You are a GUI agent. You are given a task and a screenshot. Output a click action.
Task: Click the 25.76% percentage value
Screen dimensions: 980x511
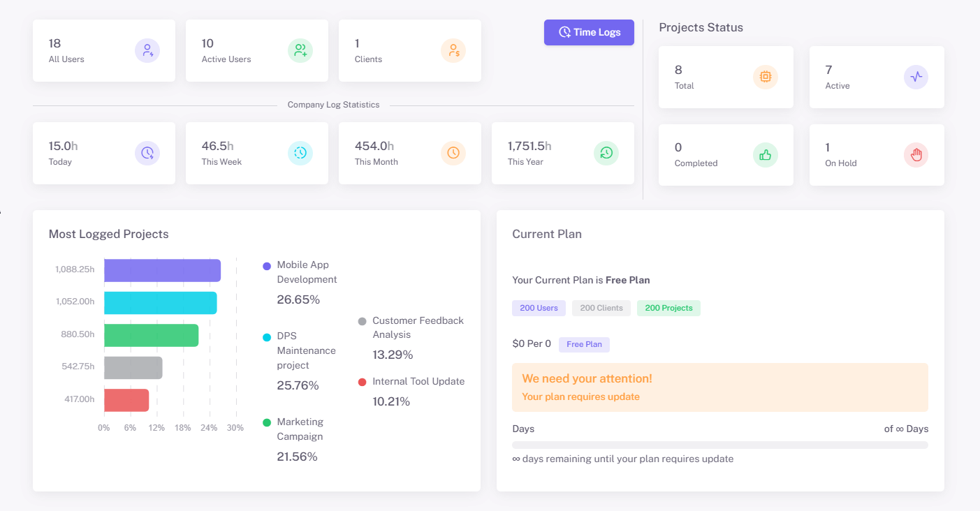tap(298, 385)
